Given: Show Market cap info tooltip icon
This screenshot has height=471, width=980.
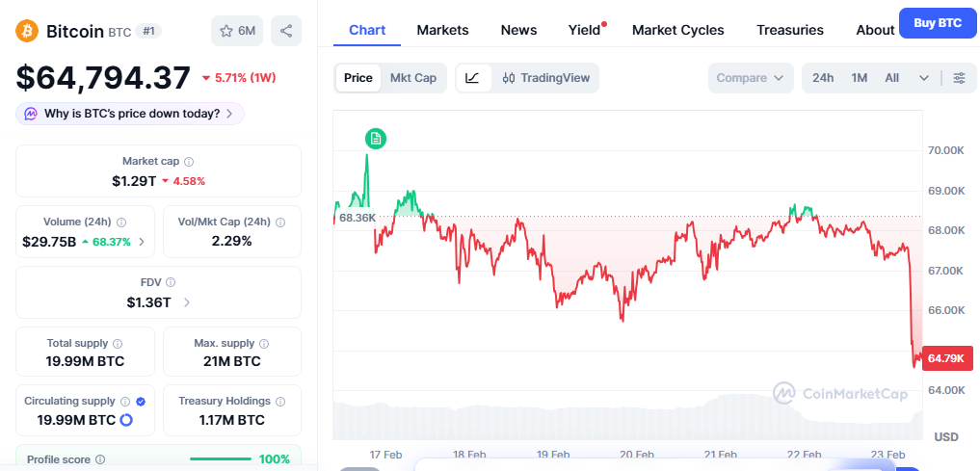Looking at the screenshot, I should tap(190, 161).
